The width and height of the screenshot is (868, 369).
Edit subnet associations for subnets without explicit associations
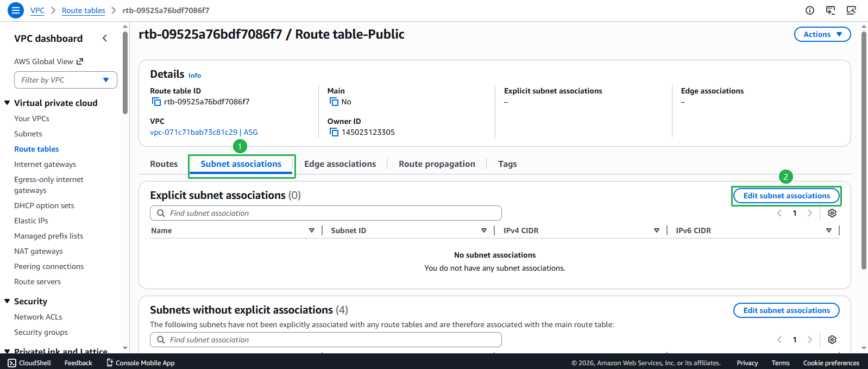[787, 310]
